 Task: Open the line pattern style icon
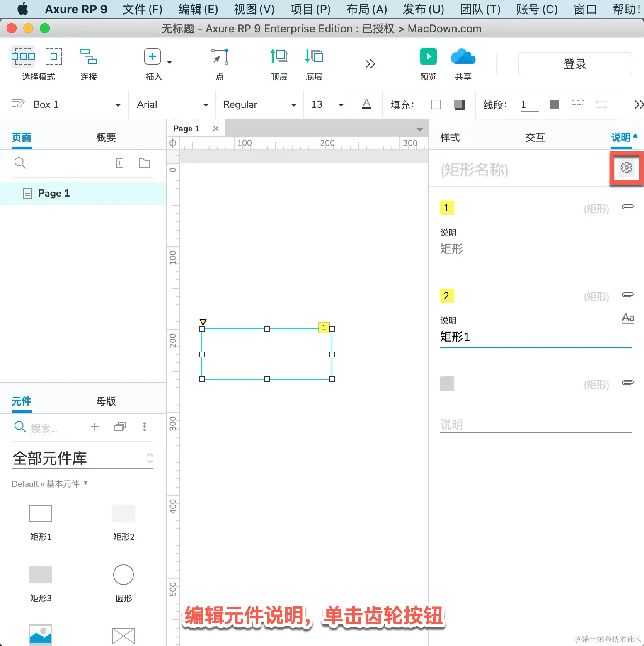coord(578,104)
